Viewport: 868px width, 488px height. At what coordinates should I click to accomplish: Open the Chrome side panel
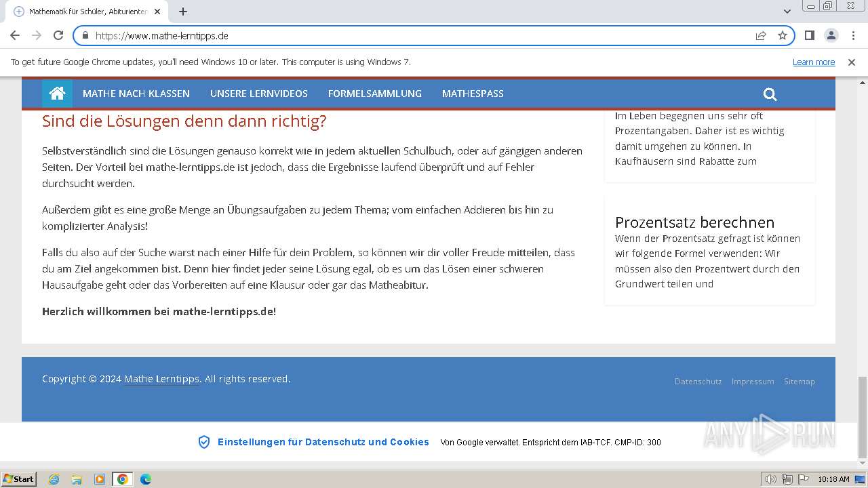[x=810, y=36]
